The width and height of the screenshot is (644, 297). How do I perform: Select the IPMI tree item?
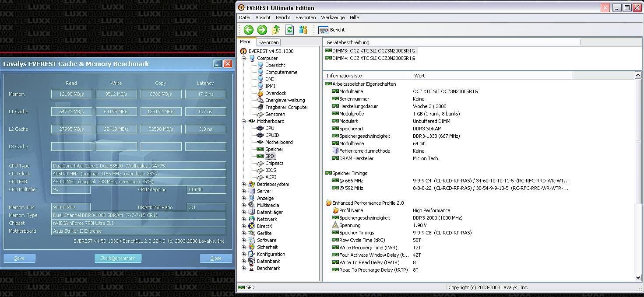[x=270, y=86]
